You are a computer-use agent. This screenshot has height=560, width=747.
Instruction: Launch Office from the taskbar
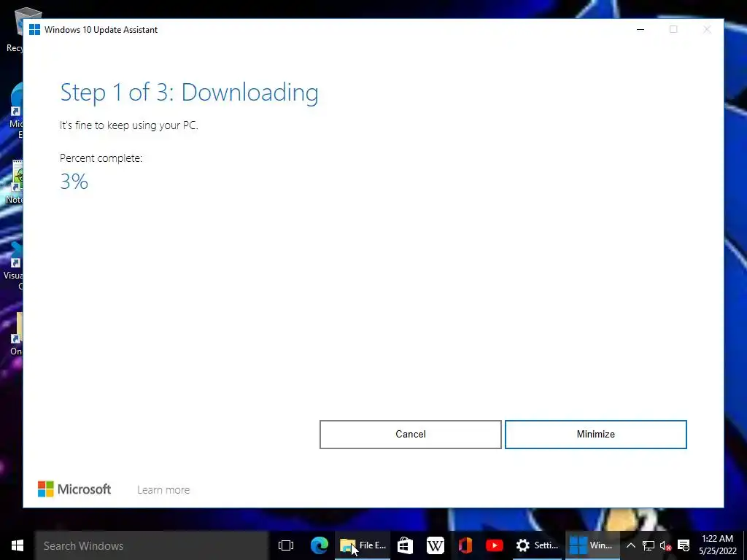465,545
